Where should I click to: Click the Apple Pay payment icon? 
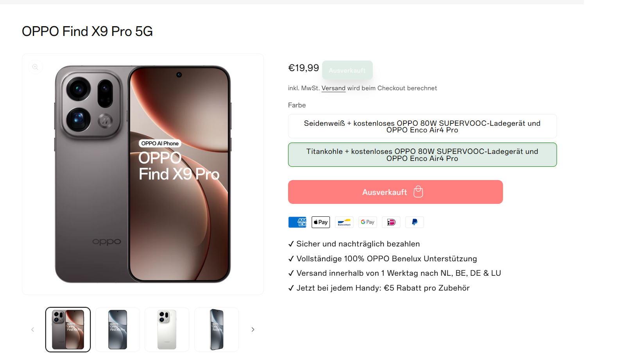pyautogui.click(x=320, y=222)
